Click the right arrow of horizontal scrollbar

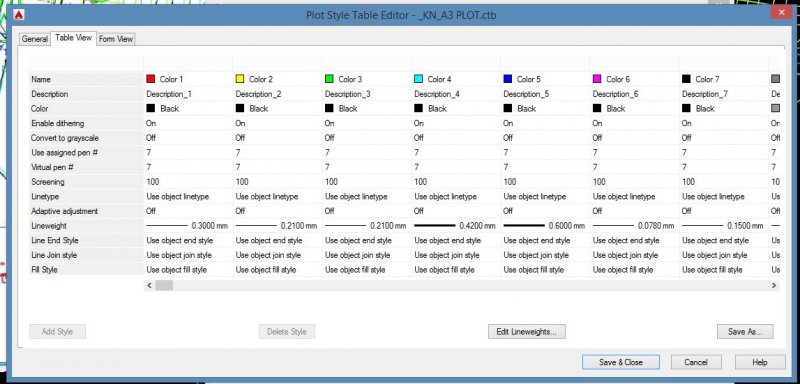click(774, 286)
